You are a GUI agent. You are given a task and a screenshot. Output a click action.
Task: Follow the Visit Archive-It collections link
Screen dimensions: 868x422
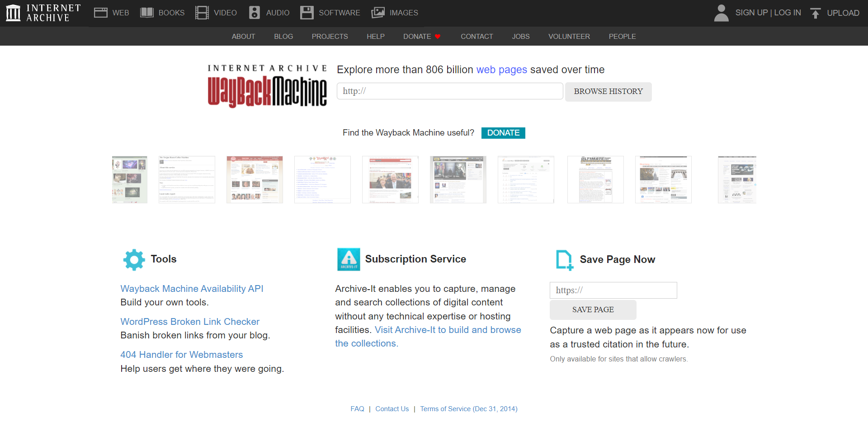coord(448,330)
